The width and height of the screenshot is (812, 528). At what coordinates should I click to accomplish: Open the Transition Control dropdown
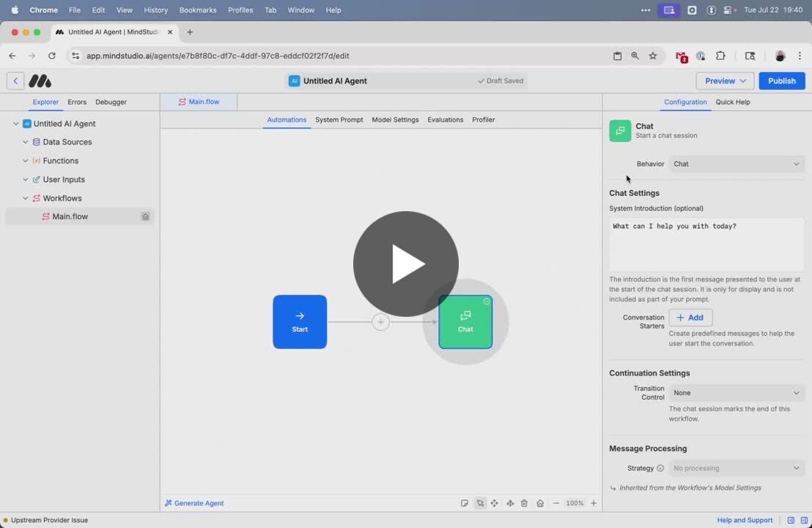736,393
